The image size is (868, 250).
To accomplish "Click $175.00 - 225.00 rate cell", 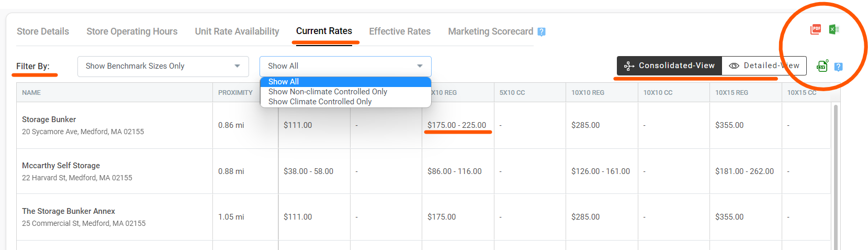I will [457, 125].
